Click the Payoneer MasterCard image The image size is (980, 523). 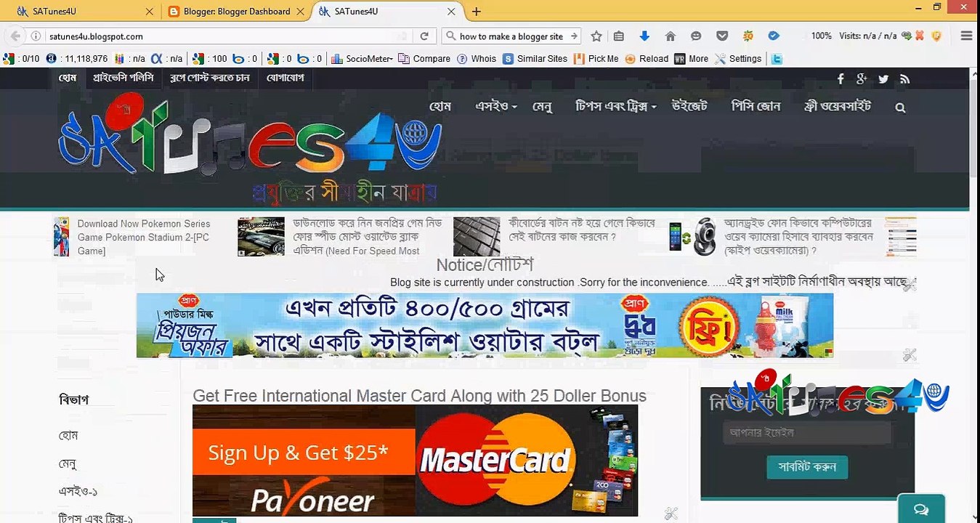pos(415,461)
